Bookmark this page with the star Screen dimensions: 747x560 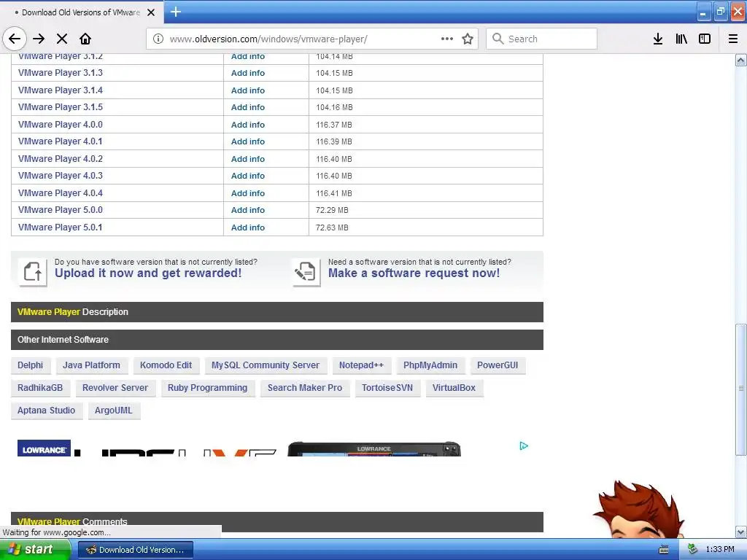click(468, 39)
